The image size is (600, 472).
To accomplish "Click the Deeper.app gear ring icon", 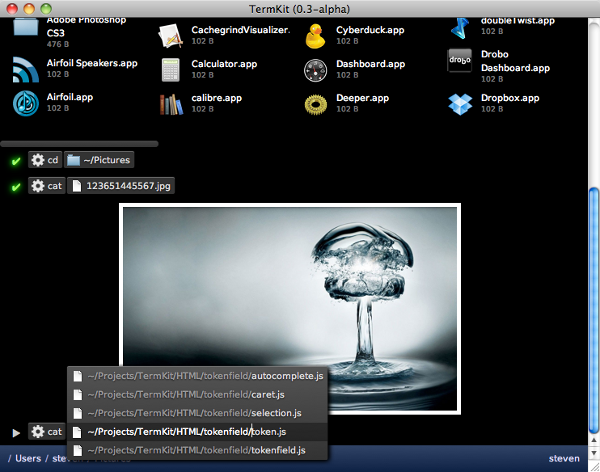I will click(316, 104).
